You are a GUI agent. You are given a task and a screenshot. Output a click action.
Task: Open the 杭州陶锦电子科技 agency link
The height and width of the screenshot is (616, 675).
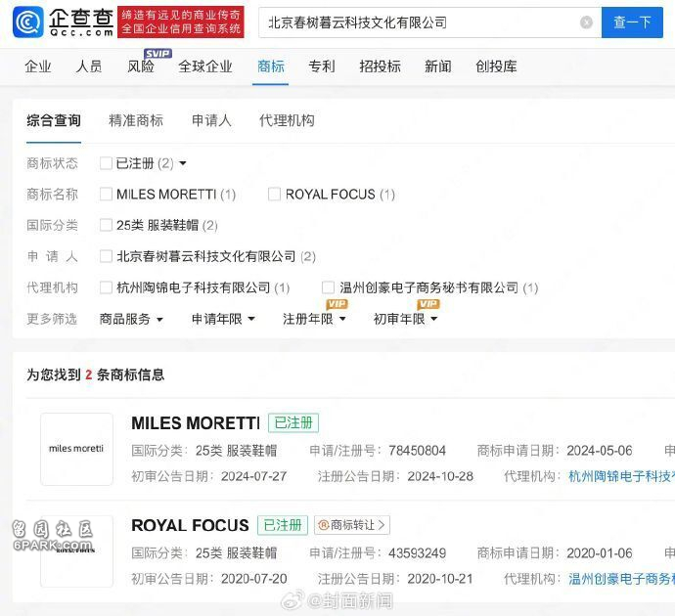point(621,476)
